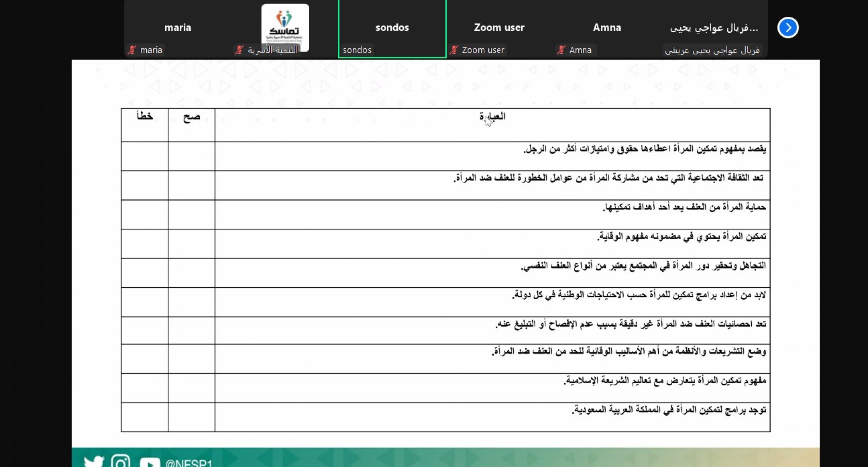
Task: Click the فريال عواجي يحيى عريشي name label
Action: point(712,50)
